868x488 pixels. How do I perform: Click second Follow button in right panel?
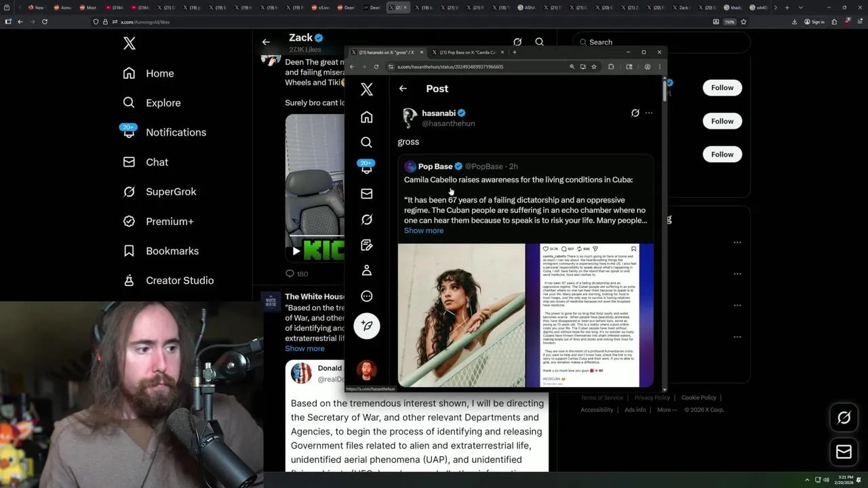point(722,121)
